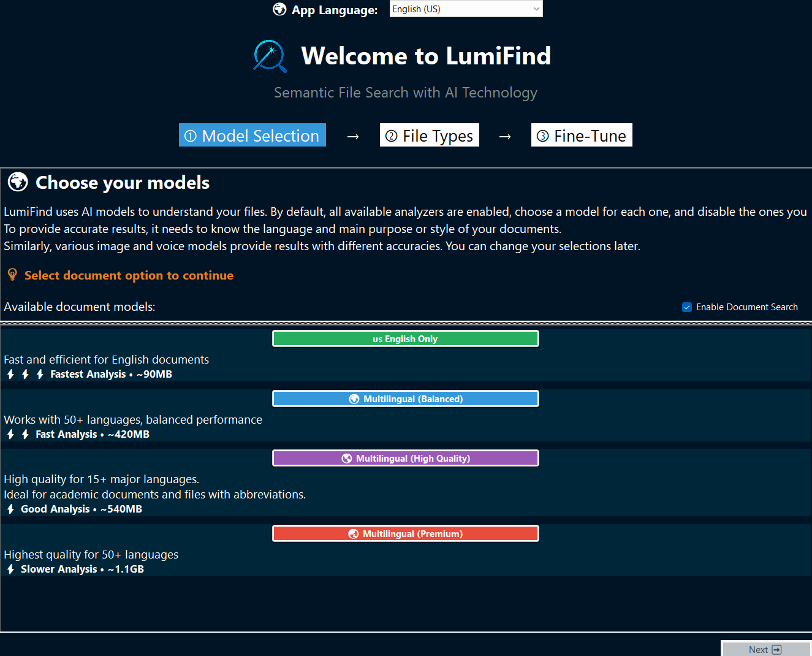Click globe icon in Multilingual (High Quality) button
Image resolution: width=812 pixels, height=656 pixels.
[347, 459]
